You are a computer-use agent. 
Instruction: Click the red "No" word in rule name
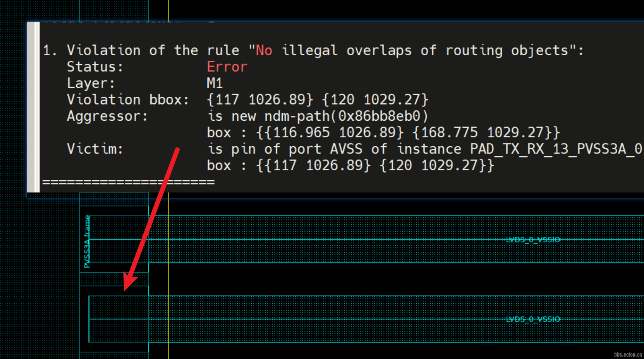[264, 51]
